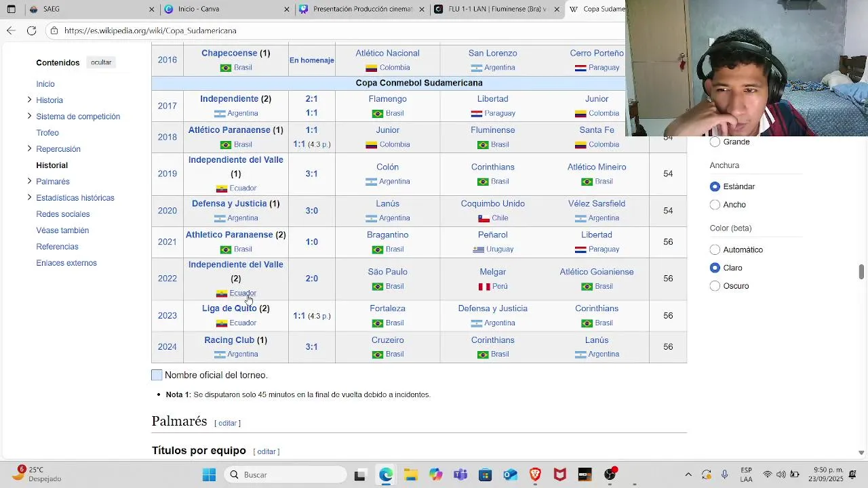The width and height of the screenshot is (868, 488).
Task: Click editar next to Títulos por equipo
Action: (267, 451)
